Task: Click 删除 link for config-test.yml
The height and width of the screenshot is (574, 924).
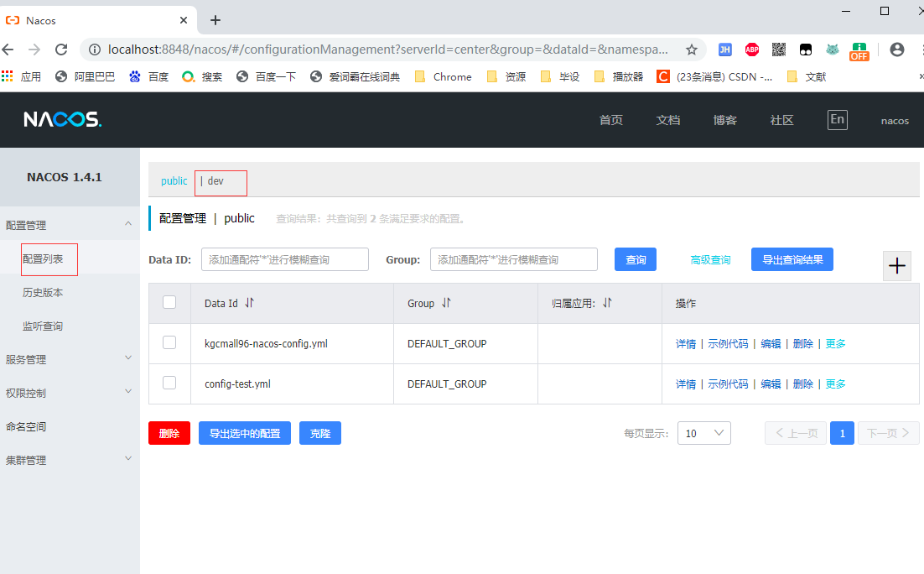Action: point(803,384)
